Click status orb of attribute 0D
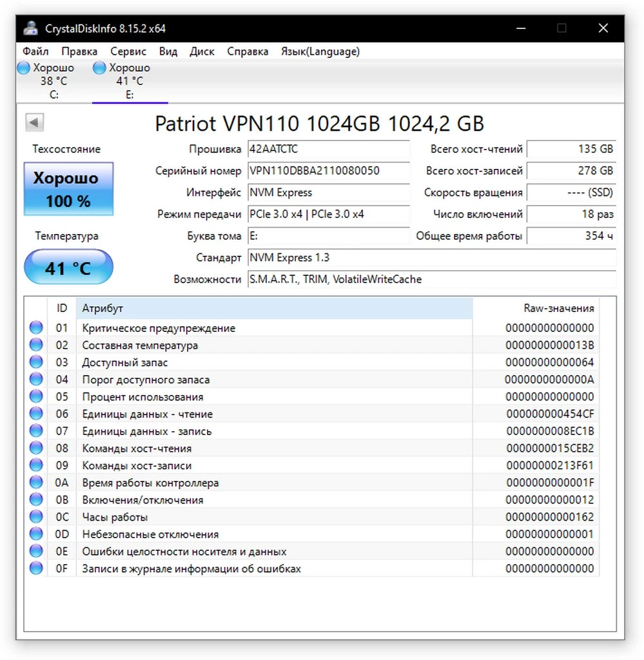 coord(36,534)
